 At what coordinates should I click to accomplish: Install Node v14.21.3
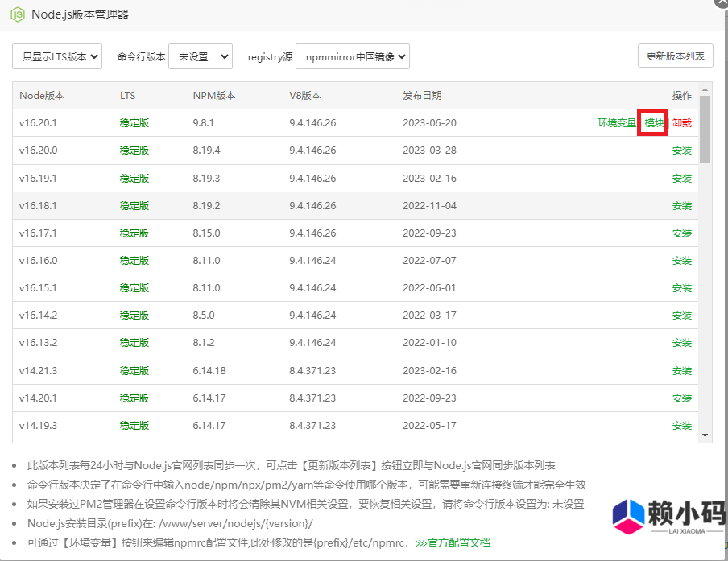tap(681, 370)
